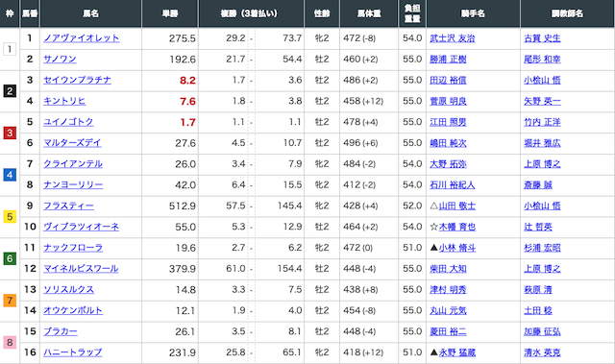Select red win odds 1.7 for ユイノゴトク
Viewport: 615px width, 364px height.
click(x=187, y=122)
